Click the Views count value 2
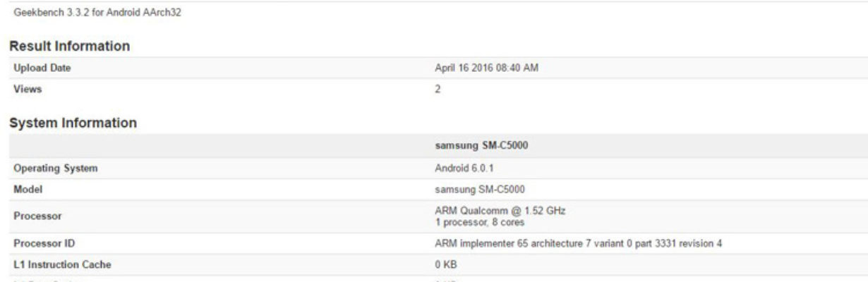 tap(438, 90)
